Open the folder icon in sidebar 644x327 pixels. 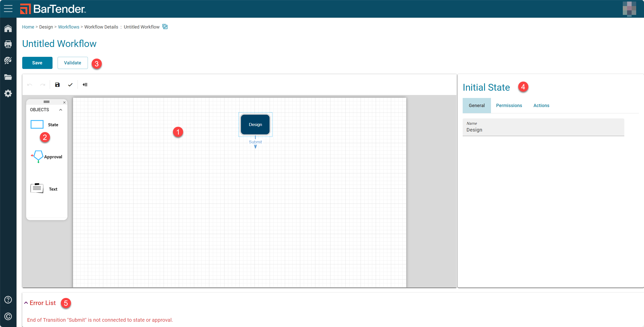(8, 77)
